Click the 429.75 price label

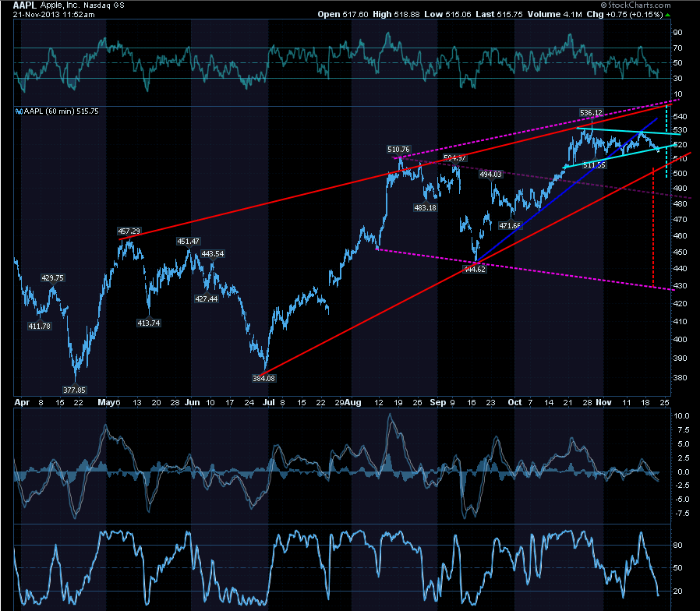(x=53, y=277)
